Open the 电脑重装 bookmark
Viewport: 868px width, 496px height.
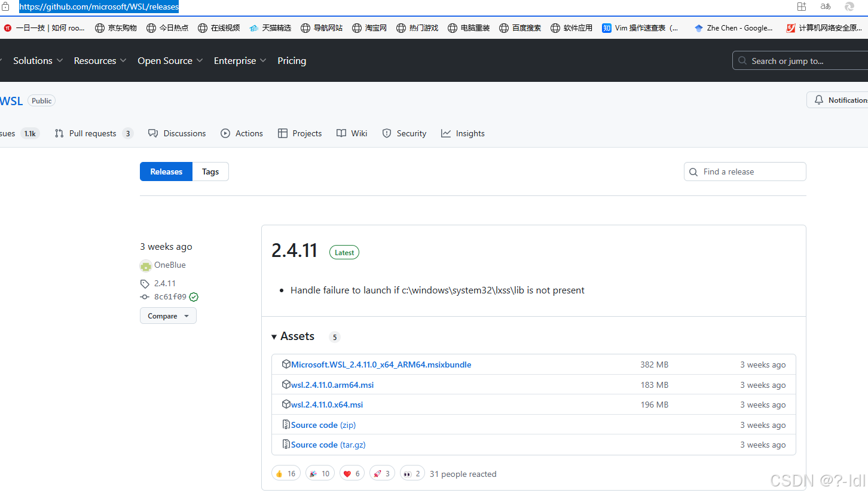click(469, 28)
